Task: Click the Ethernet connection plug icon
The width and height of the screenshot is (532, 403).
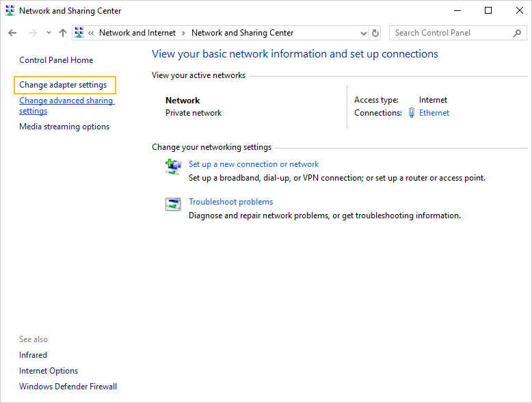Action: click(x=412, y=113)
